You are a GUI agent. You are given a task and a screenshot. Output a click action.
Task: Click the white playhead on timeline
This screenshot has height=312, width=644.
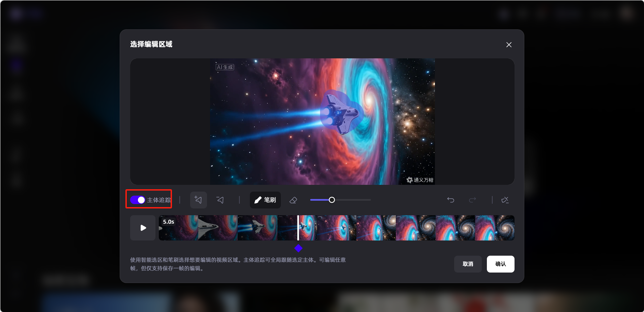(298, 228)
